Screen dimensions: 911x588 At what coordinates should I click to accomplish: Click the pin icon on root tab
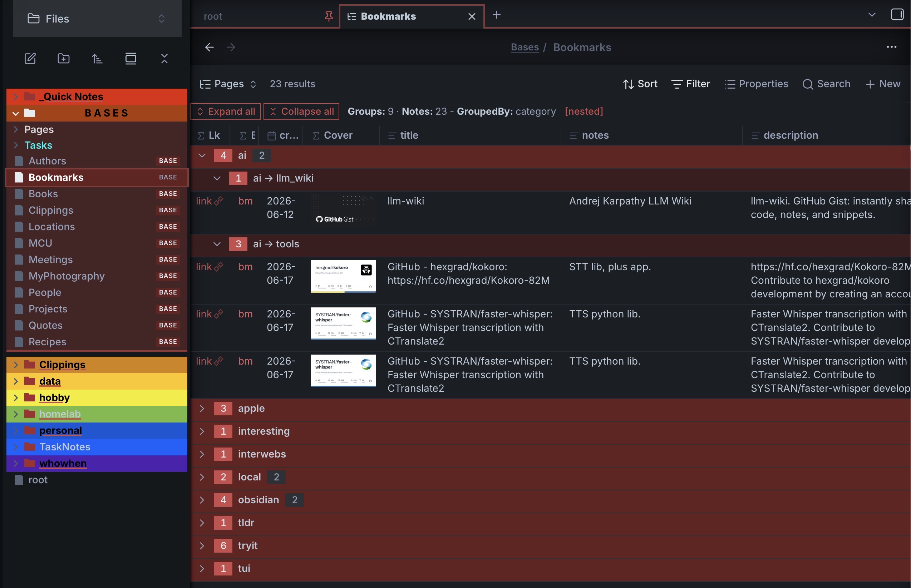tap(328, 16)
